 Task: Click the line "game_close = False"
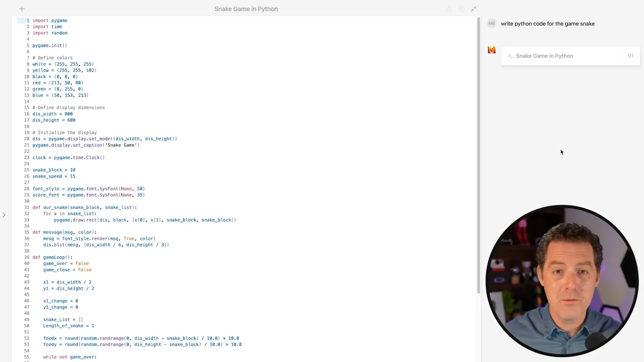tap(67, 270)
